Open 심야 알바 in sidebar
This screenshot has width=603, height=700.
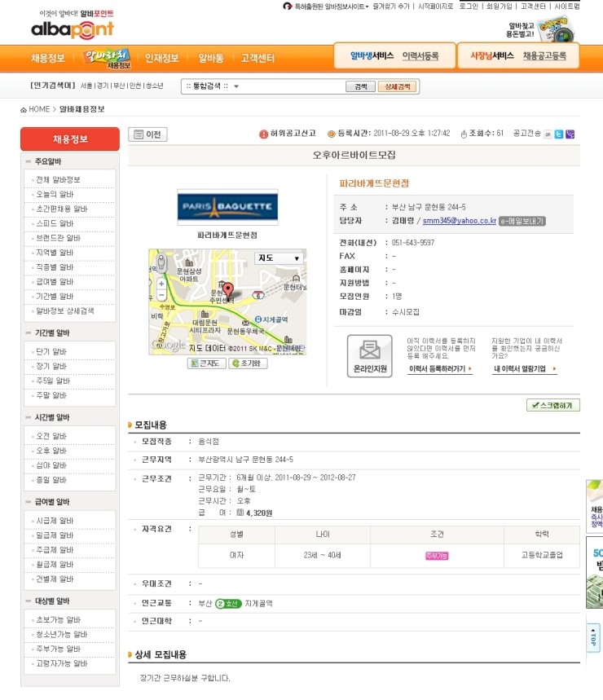click(51, 465)
